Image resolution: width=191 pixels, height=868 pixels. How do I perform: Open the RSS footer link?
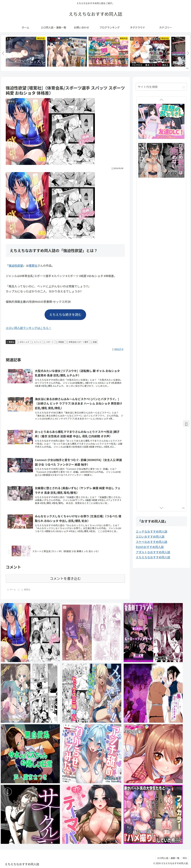185,858
